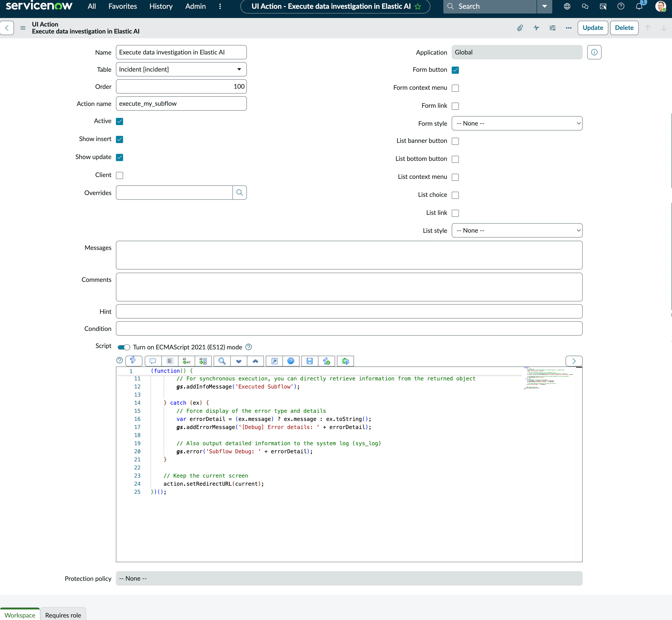Click the Replace All icon in script toolbar
This screenshot has height=620, width=672.
tap(203, 361)
